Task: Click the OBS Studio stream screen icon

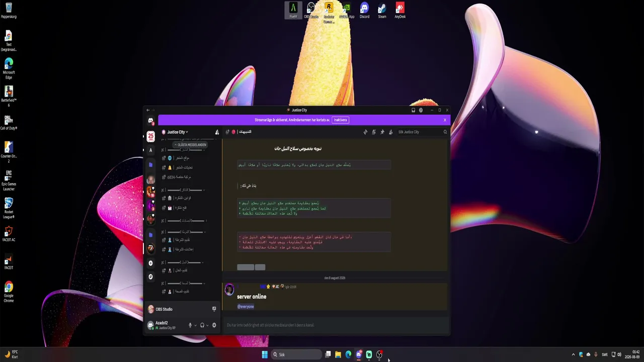Action: click(x=214, y=309)
